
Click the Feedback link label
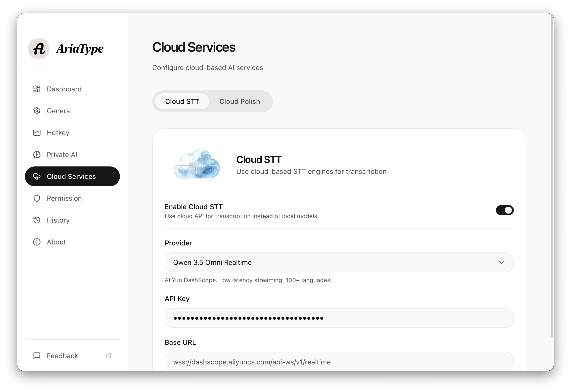tap(62, 356)
